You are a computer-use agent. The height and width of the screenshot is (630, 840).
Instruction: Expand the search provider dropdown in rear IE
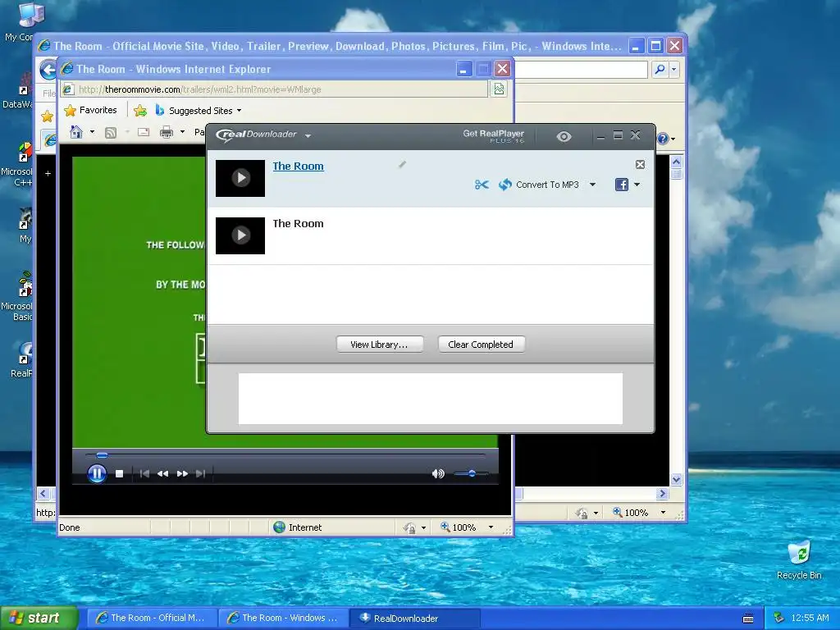click(674, 69)
